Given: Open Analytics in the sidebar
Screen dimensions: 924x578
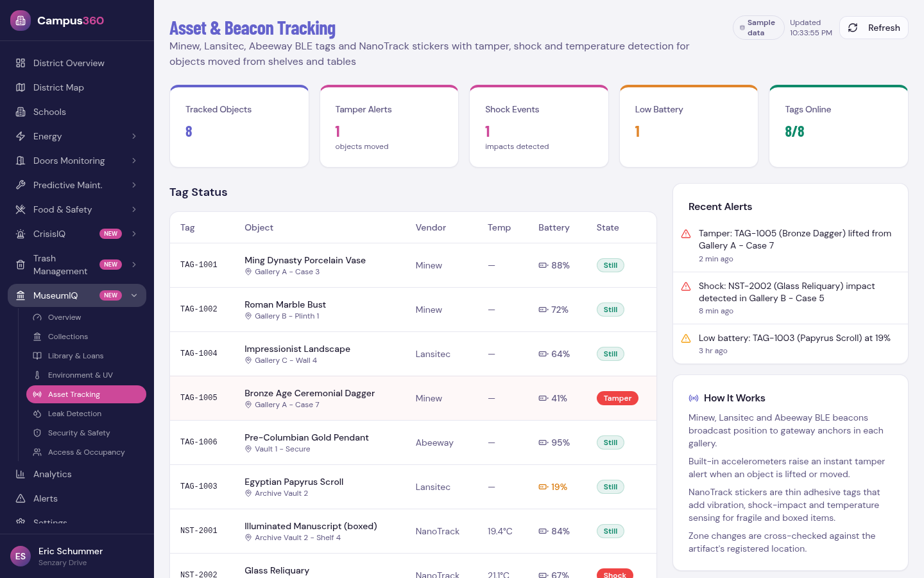Looking at the screenshot, I should (77, 474).
